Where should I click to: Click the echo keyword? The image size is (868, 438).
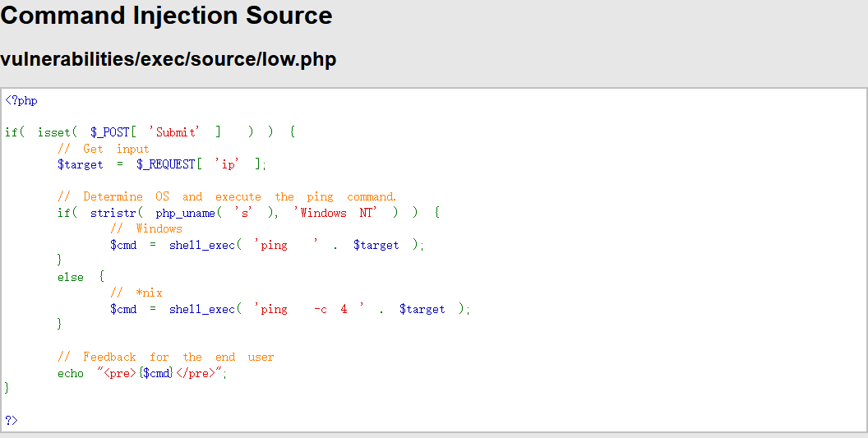[x=71, y=373]
